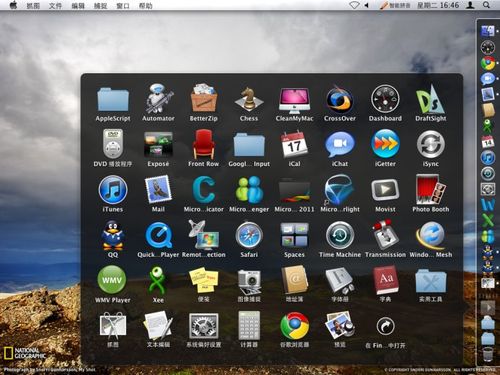The height and width of the screenshot is (375, 500).
Task: Click Google Chrome in the Dock
Action: 488,63
